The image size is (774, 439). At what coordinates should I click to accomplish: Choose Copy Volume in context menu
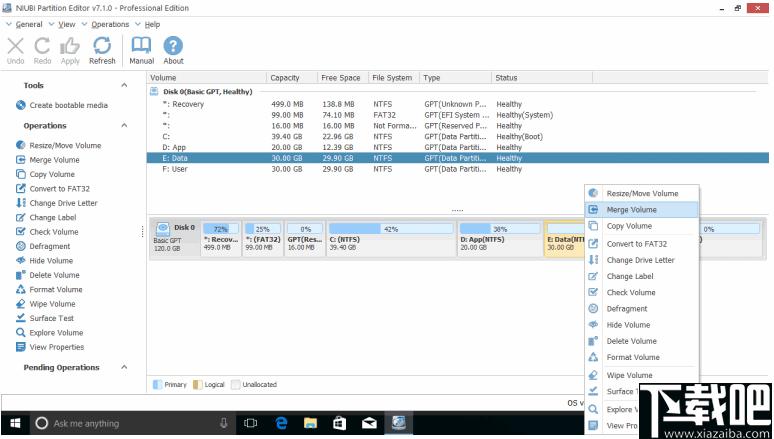pos(642,226)
